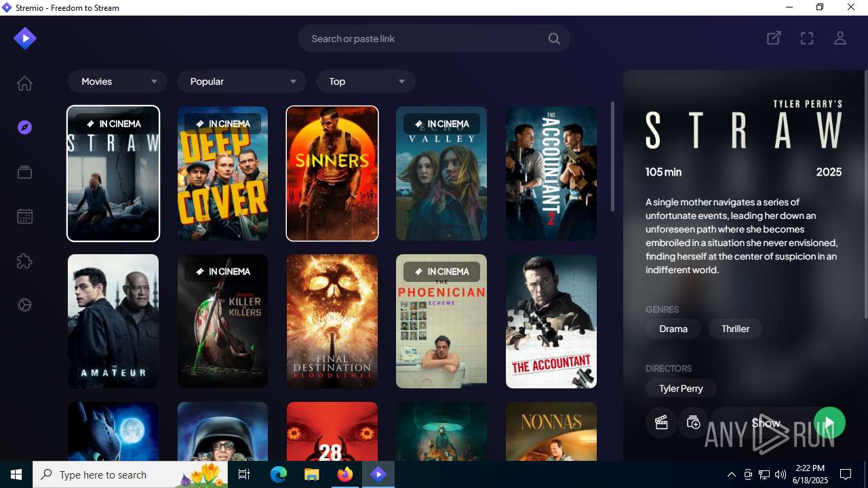Select The Phoenician Scheme poster
868x488 pixels.
click(441, 321)
